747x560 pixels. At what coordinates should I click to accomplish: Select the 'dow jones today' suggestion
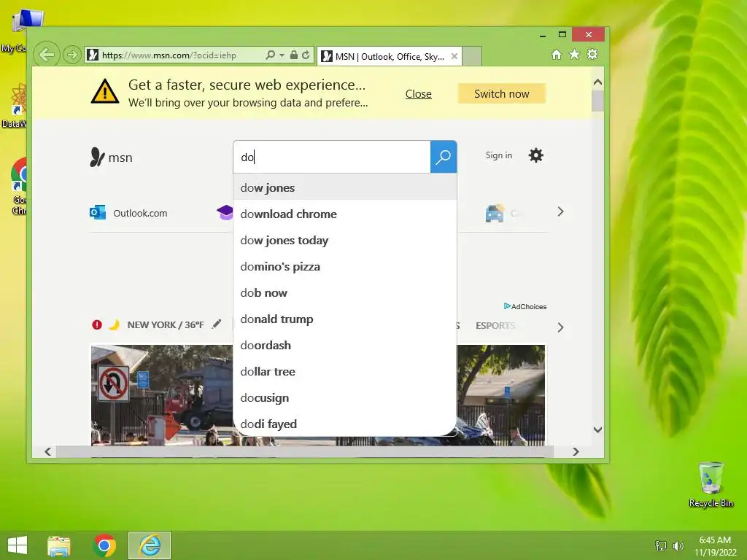pos(345,240)
